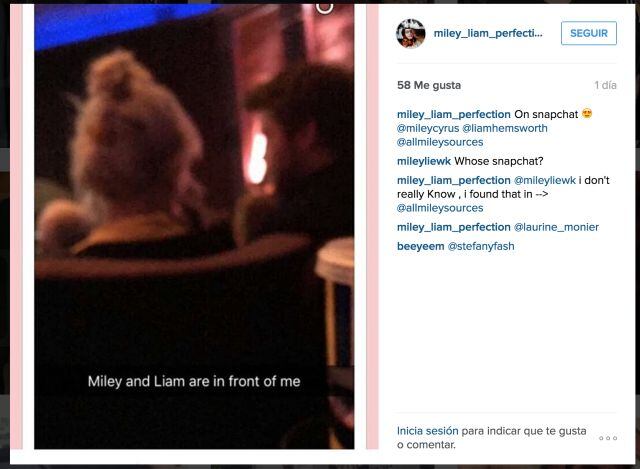Open the three-dots more options menu
This screenshot has height=469, width=640.
click(x=608, y=438)
